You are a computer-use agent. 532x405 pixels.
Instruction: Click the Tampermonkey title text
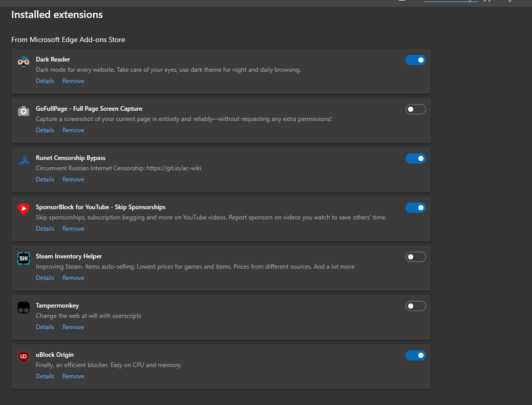57,306
